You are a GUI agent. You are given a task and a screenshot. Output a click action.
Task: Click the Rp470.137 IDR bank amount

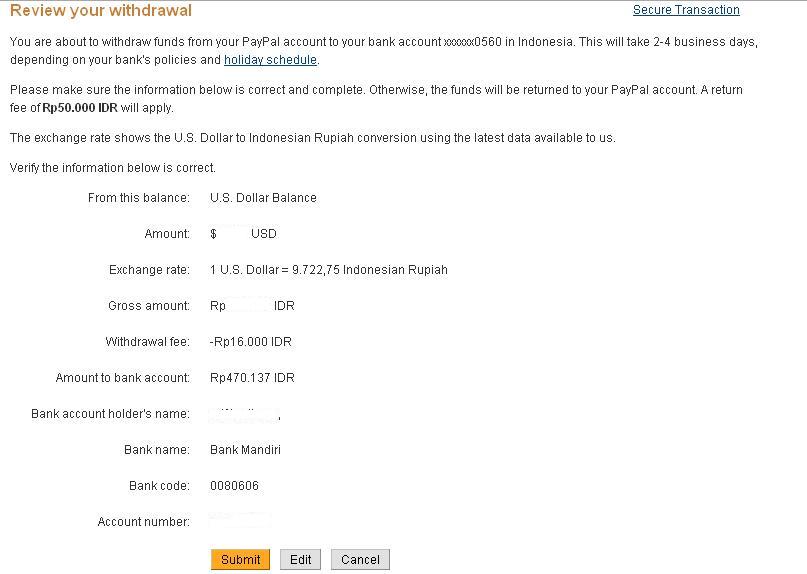tap(252, 378)
